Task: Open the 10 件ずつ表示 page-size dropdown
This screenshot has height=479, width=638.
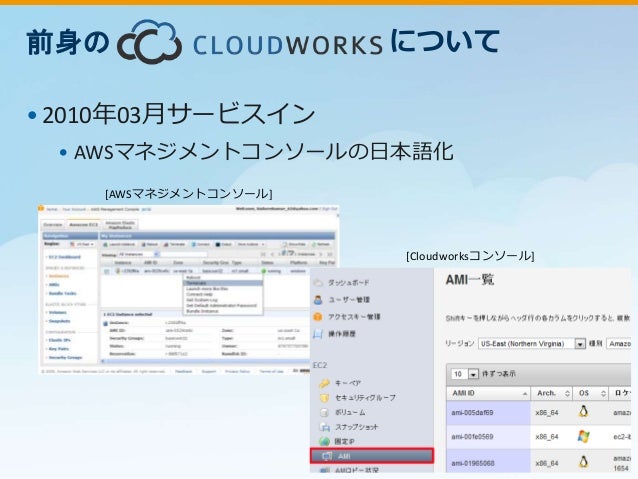Action: click(465, 374)
